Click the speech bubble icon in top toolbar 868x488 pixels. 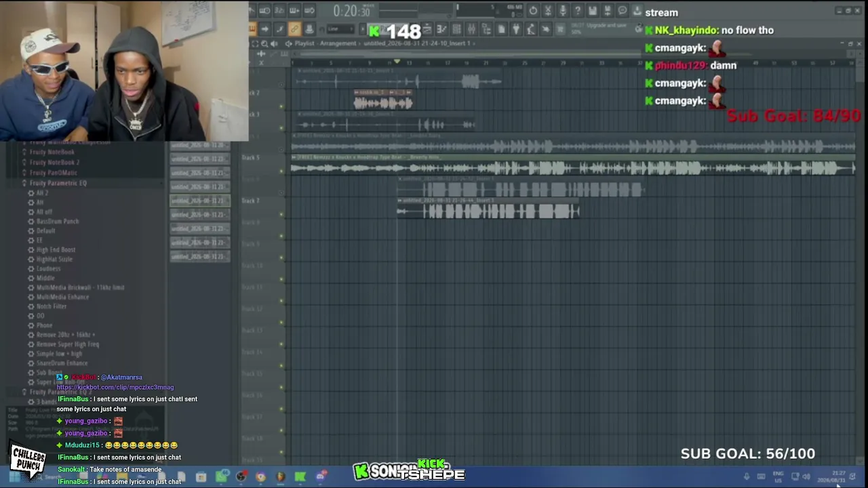click(623, 11)
